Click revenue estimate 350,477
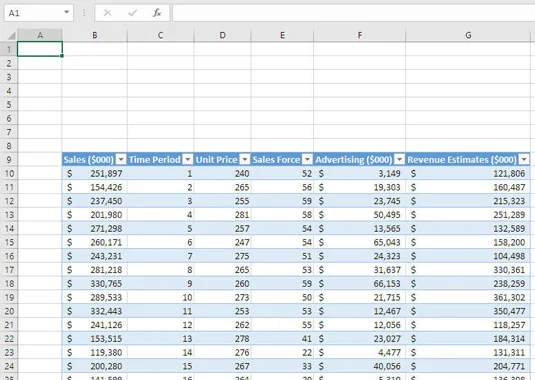This screenshot has height=380, width=535. [509, 311]
